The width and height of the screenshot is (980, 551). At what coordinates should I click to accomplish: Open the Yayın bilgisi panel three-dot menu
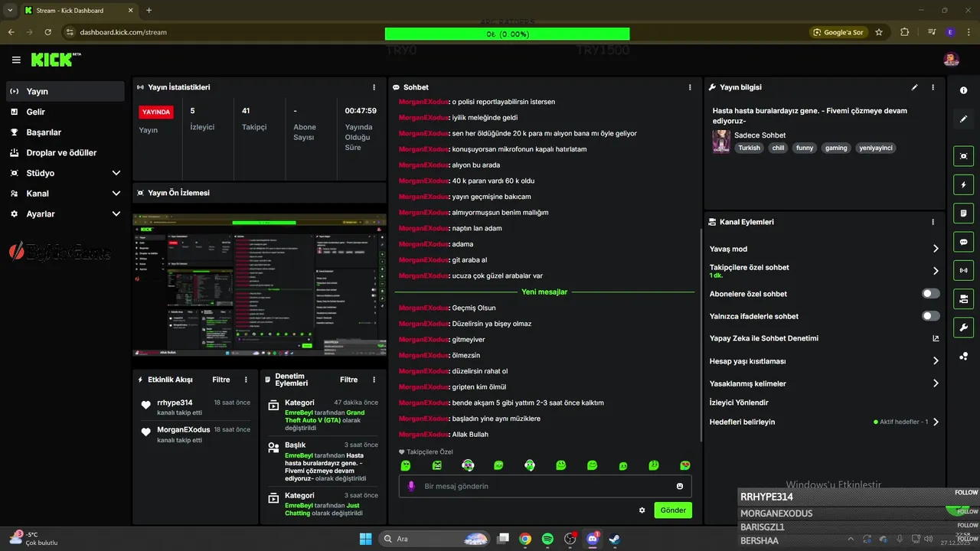933,87
